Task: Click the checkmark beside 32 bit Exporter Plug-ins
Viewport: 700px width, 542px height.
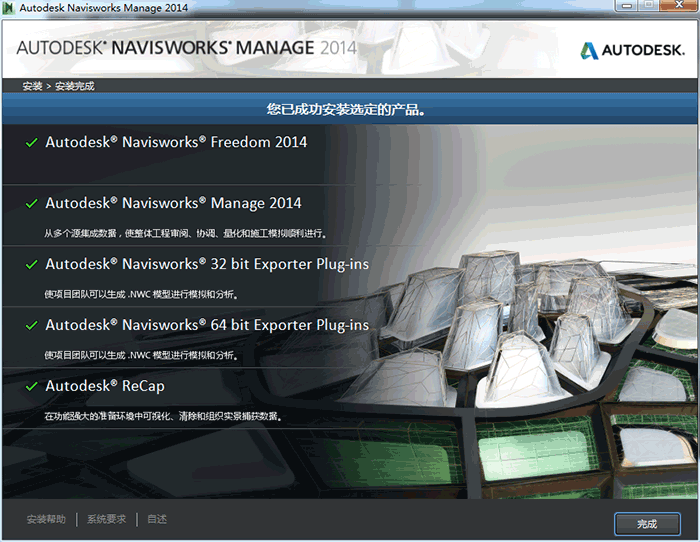Action: 32,265
